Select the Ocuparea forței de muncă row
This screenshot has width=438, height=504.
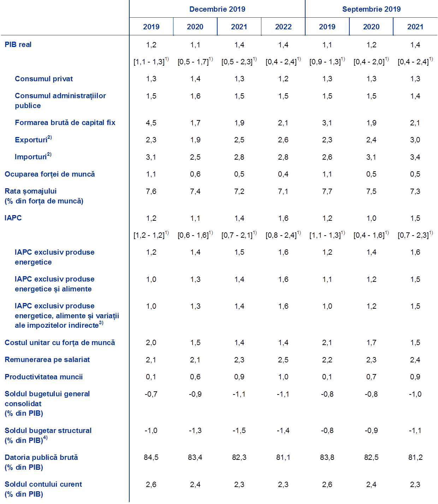49,174
